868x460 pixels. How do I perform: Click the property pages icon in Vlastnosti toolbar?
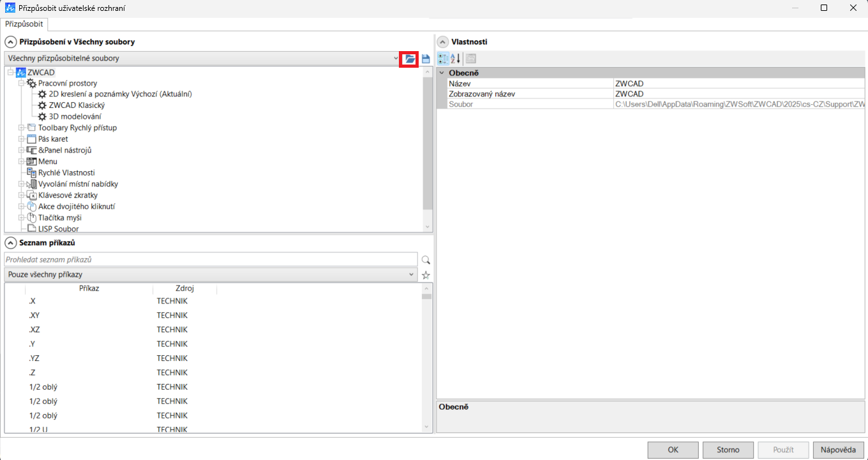[x=470, y=59]
